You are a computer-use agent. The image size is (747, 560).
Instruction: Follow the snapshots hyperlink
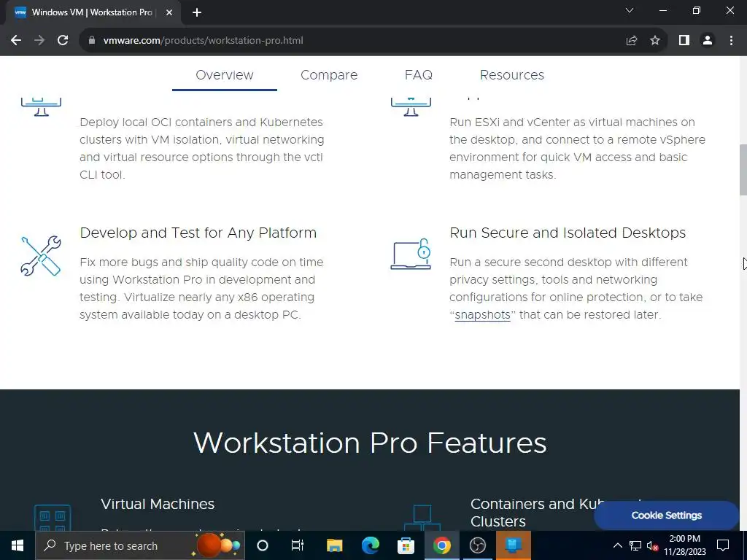pyautogui.click(x=482, y=315)
